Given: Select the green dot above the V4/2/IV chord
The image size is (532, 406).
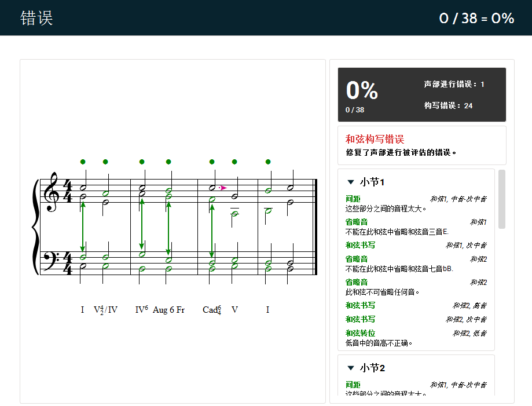Looking at the screenshot, I should 105,162.
